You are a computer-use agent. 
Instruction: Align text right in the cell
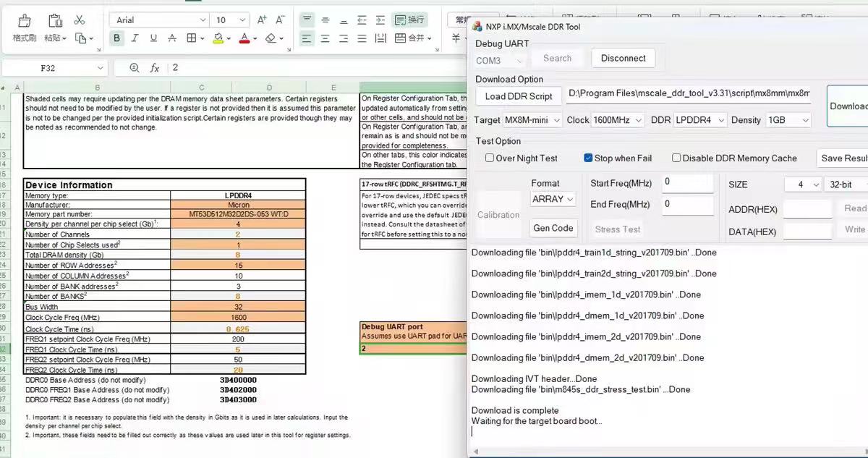click(x=344, y=38)
